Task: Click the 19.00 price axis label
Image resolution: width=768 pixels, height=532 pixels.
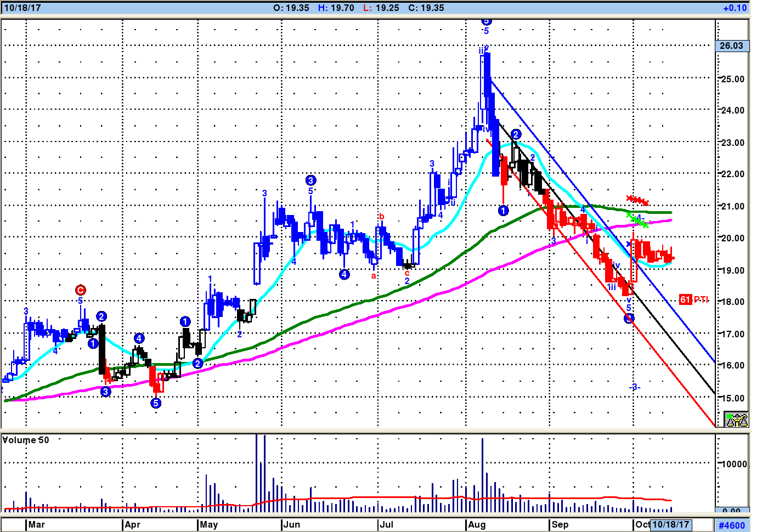Action: click(733, 270)
